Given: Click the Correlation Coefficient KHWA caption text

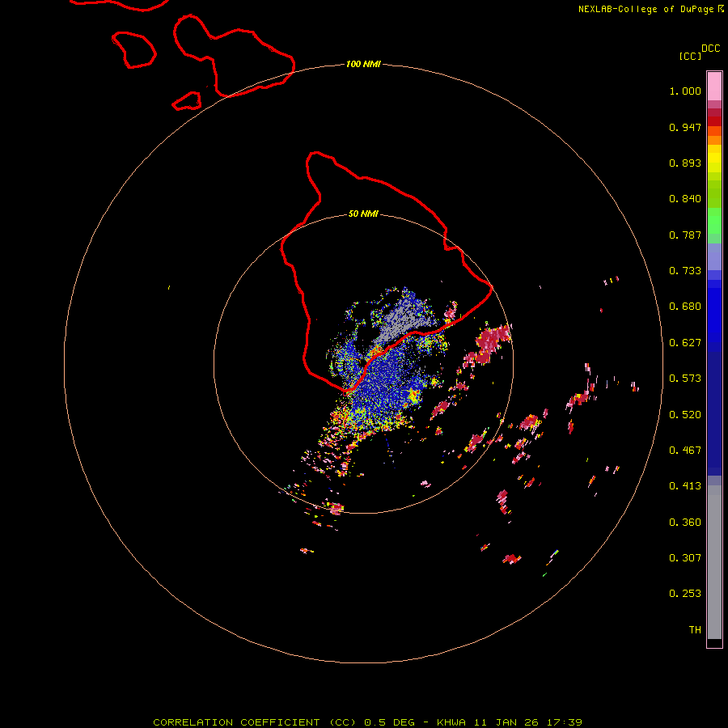Looking at the screenshot, I should pos(367,722).
